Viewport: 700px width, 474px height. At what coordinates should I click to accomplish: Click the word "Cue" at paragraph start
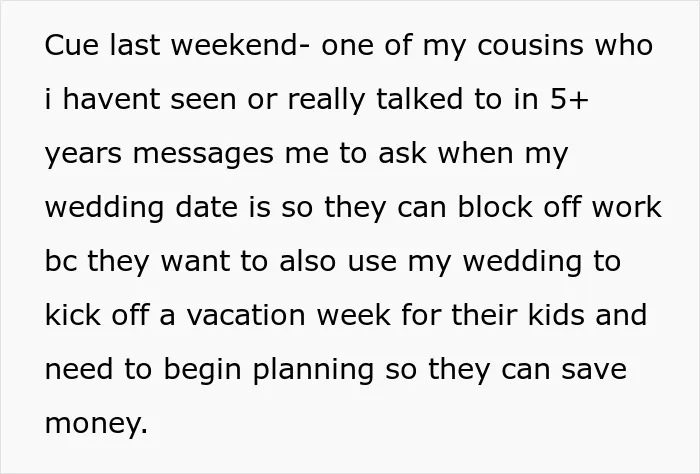(71, 45)
